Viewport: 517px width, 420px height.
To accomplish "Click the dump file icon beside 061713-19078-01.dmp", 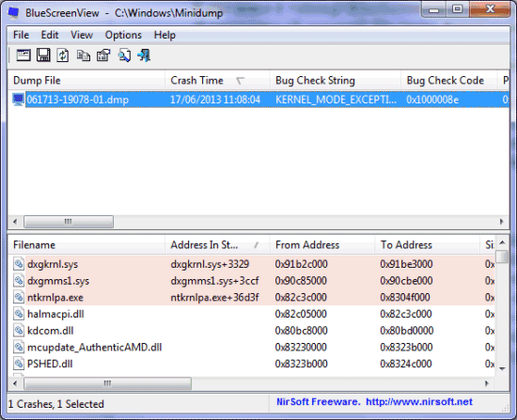I will tap(19, 100).
